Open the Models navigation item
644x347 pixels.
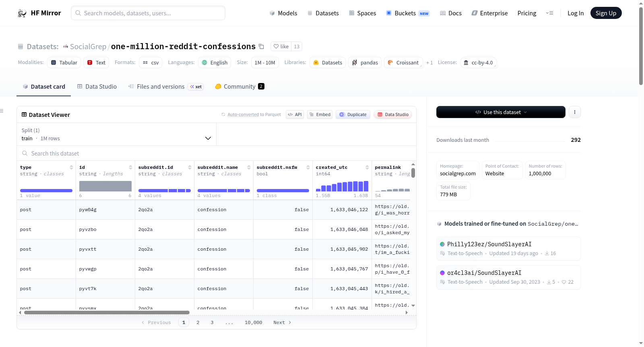[x=283, y=13]
